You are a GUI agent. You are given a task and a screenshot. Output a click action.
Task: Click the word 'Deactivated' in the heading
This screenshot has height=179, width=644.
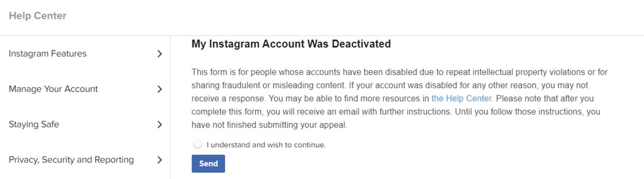click(x=361, y=44)
